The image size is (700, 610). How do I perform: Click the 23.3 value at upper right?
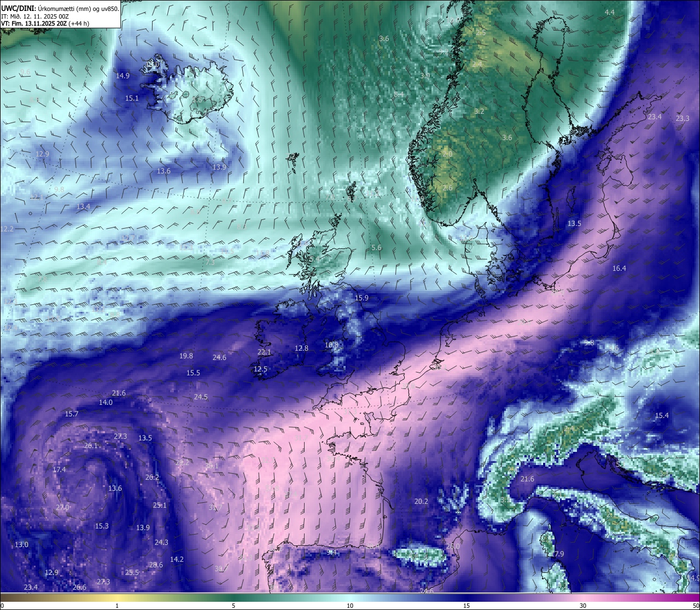(682, 119)
